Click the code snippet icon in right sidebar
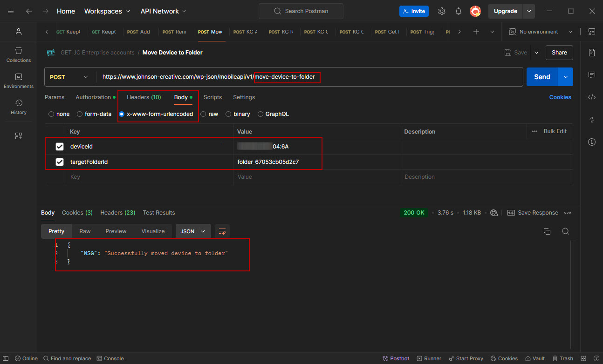 click(592, 97)
